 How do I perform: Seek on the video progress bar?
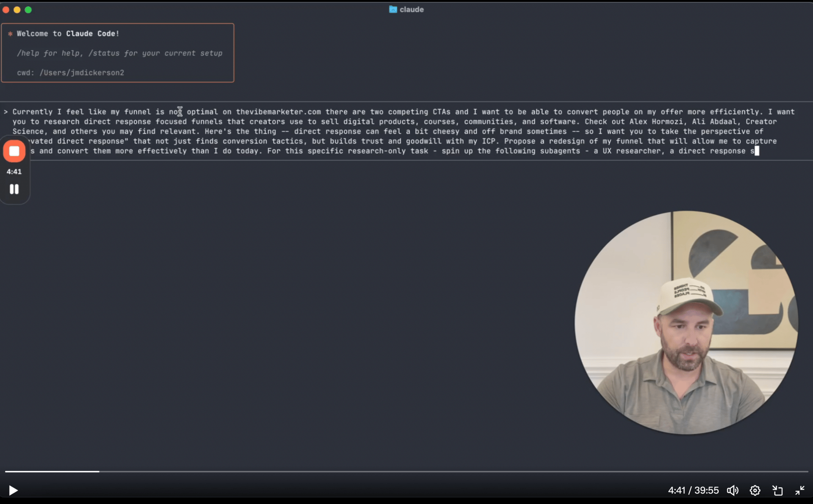tap(406, 471)
